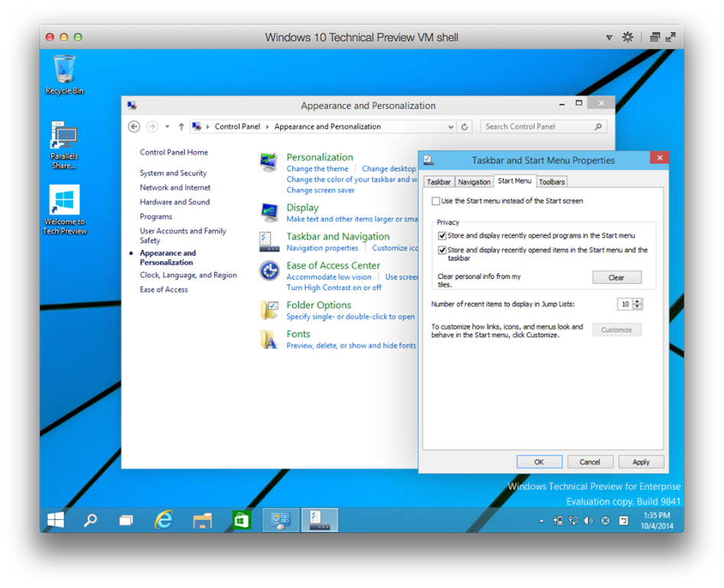Open Clock, Language, and Region sidebar link

(188, 276)
